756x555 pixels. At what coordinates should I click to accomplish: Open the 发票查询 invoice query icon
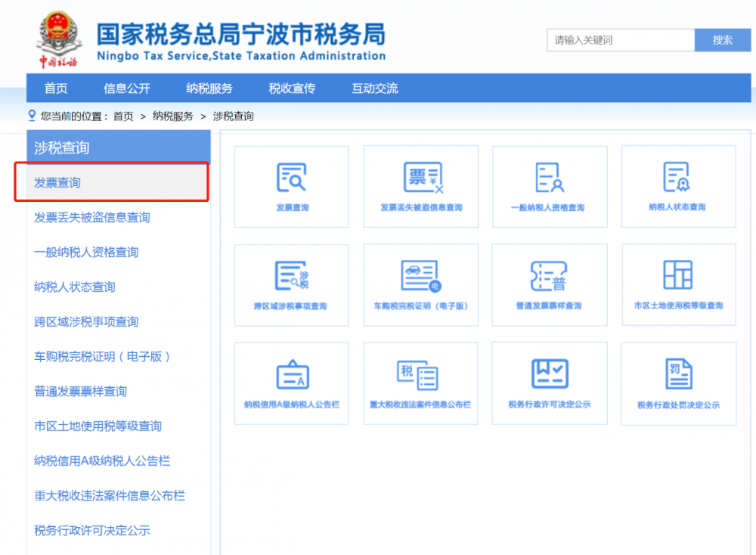click(291, 186)
